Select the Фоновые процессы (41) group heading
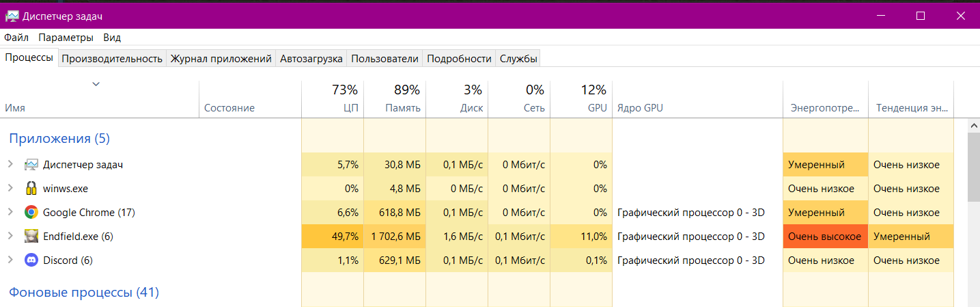 tap(84, 293)
